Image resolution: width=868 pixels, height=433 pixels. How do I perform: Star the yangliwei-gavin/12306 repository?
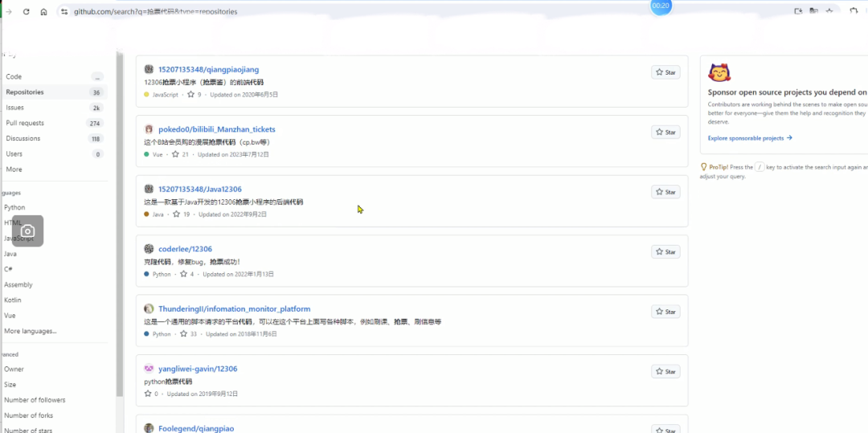665,372
